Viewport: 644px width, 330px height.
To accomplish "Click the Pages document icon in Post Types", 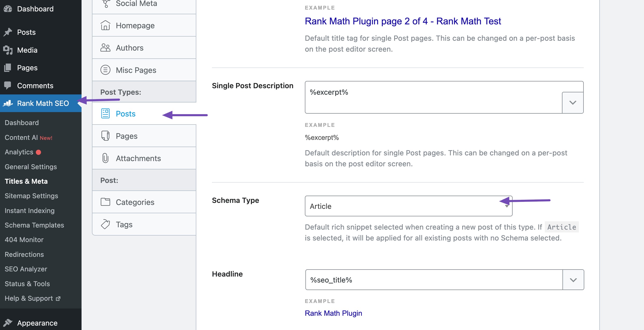I will click(105, 136).
